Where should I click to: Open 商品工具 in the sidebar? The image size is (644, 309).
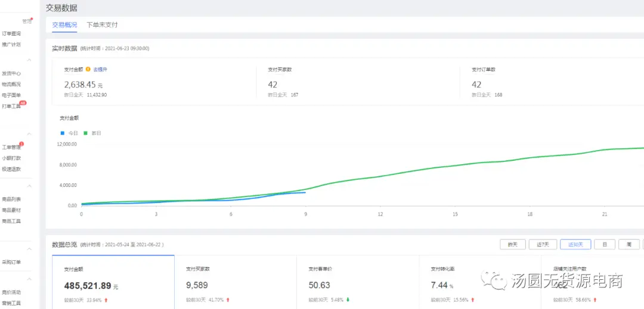click(11, 221)
